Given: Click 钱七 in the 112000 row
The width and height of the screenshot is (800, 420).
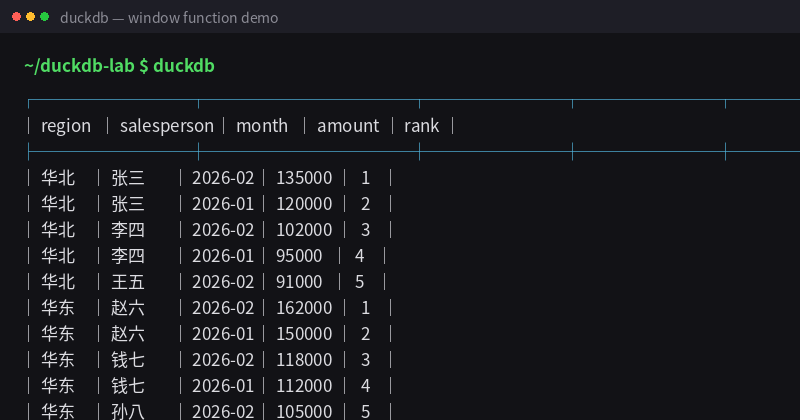Looking at the screenshot, I should pyautogui.click(x=128, y=386).
